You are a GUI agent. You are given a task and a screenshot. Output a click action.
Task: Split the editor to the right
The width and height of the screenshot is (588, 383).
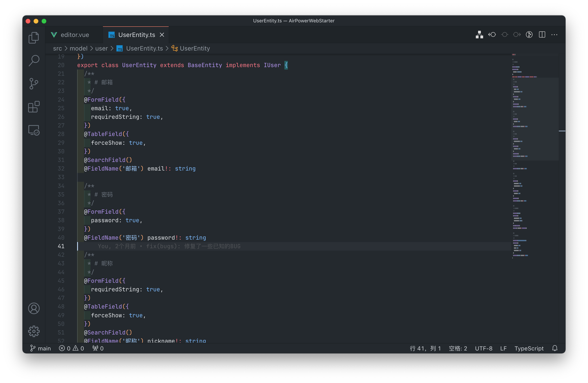tap(542, 35)
